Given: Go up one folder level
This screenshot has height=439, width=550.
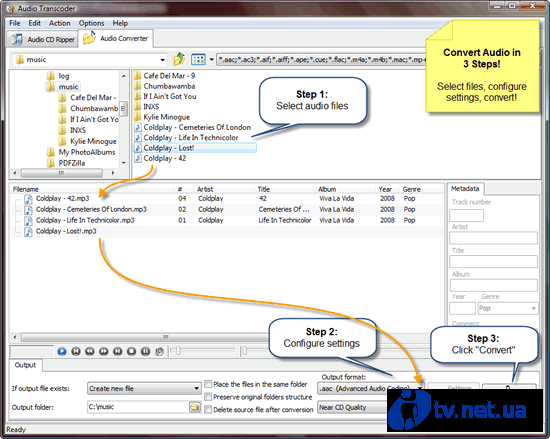Looking at the screenshot, I should pyautogui.click(x=179, y=59).
